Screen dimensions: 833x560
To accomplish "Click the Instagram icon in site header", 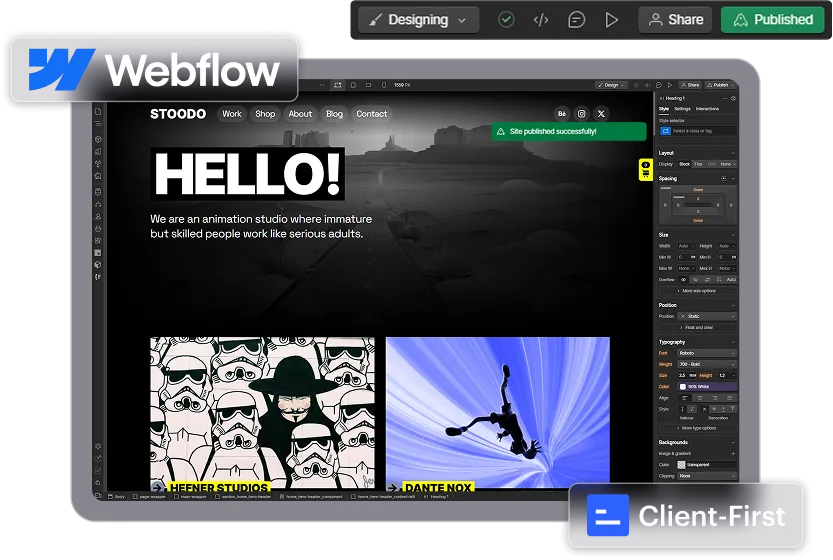I will click(582, 114).
